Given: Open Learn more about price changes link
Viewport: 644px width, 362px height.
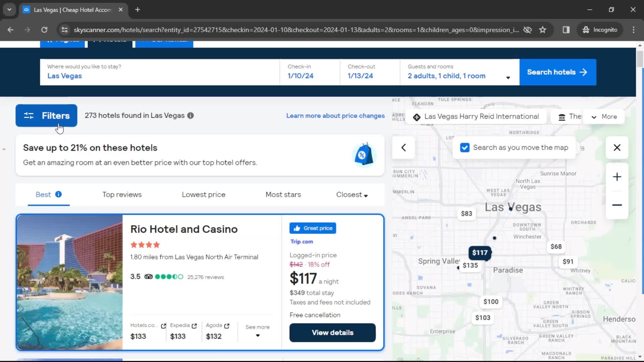Looking at the screenshot, I should (335, 116).
